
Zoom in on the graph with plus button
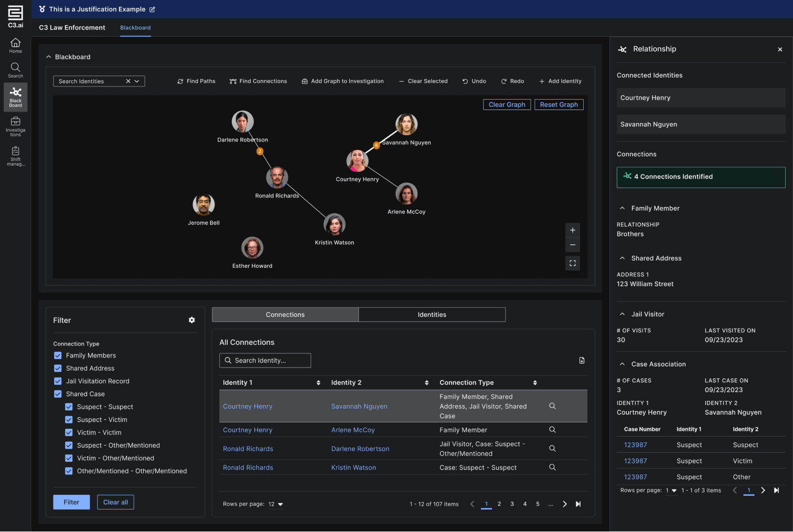tap(573, 230)
